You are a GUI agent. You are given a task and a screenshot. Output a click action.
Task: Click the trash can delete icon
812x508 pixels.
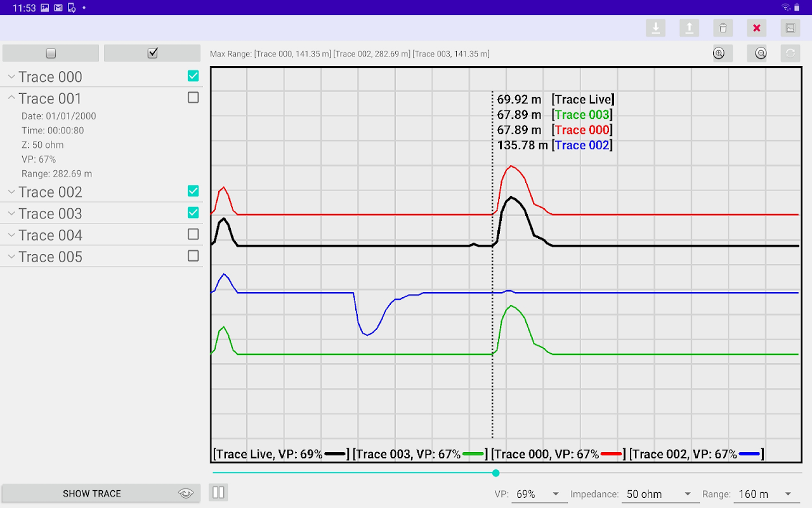(x=723, y=28)
